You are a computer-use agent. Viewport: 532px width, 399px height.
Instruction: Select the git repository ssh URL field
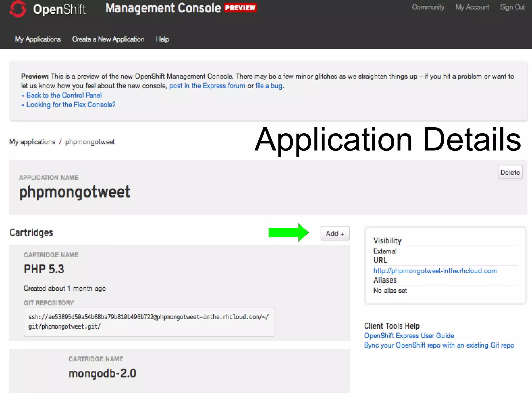[x=149, y=322]
